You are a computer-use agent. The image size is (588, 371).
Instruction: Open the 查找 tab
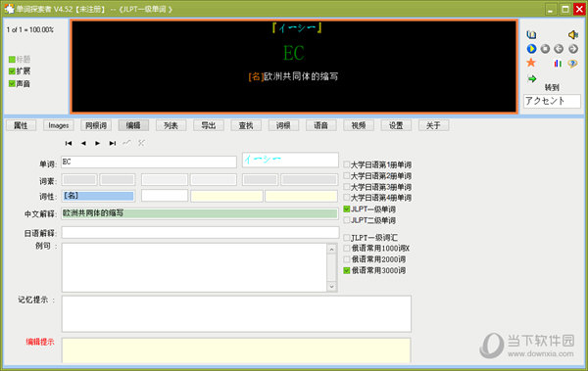[x=246, y=125]
